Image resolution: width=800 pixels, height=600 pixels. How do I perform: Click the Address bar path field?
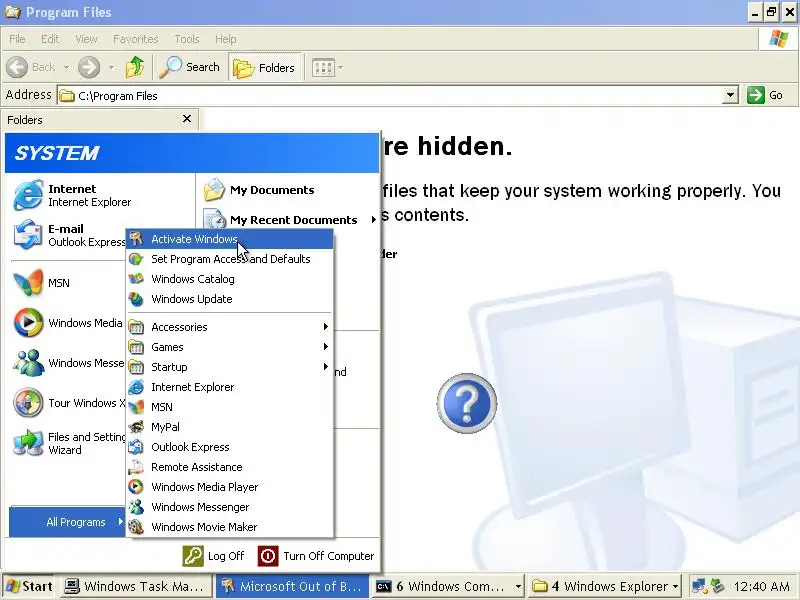point(390,95)
